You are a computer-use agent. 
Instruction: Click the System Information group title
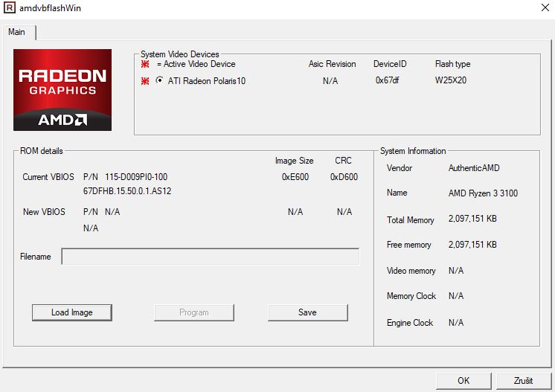pyautogui.click(x=413, y=151)
